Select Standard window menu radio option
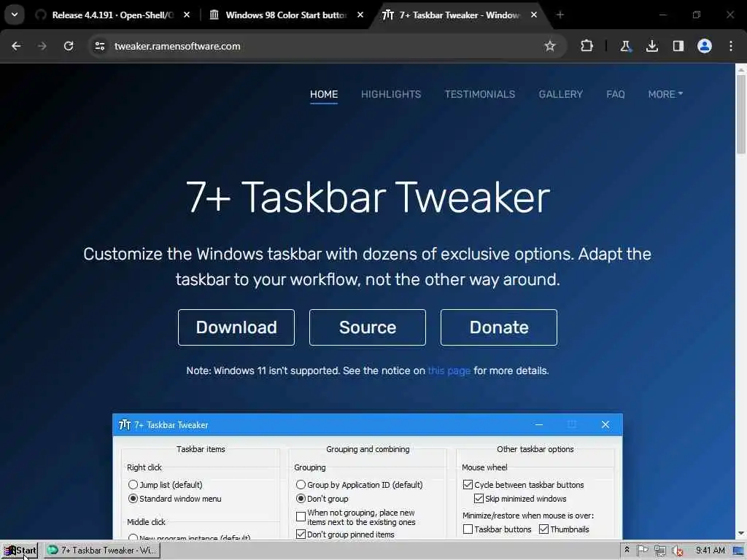The width and height of the screenshot is (747, 560). pos(133,499)
